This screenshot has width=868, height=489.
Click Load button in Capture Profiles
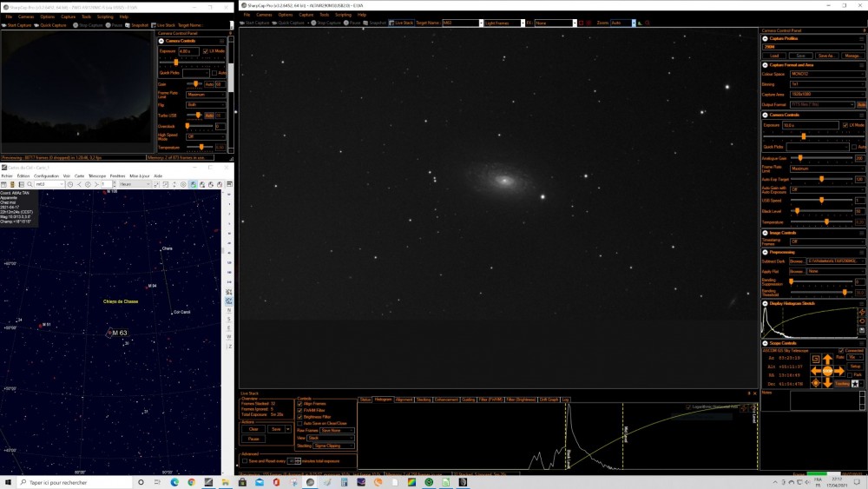tap(774, 56)
